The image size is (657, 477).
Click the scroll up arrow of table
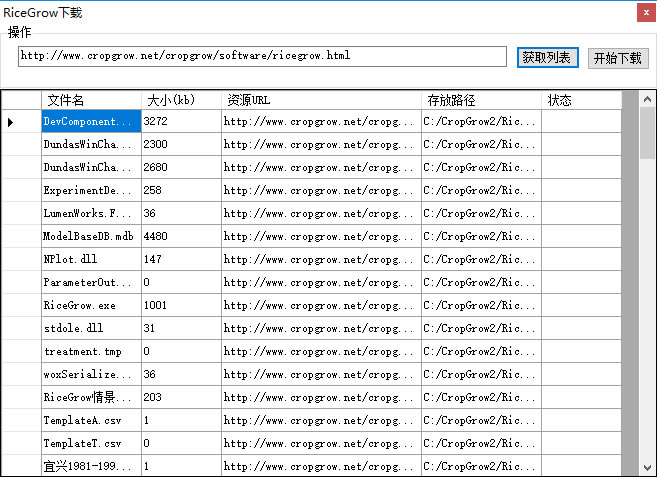pyautogui.click(x=647, y=99)
